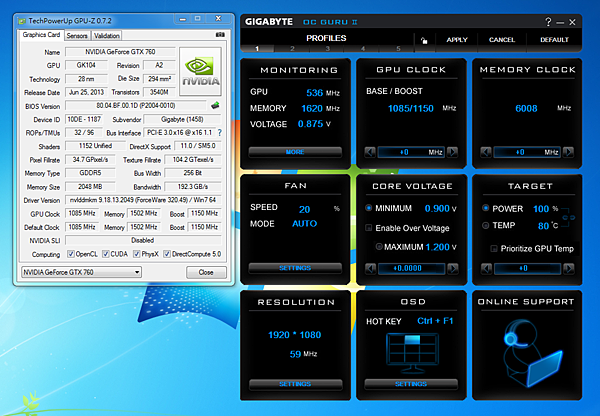Check Prioritize GPU Temp option
The height and width of the screenshot is (416, 600).
coord(494,248)
